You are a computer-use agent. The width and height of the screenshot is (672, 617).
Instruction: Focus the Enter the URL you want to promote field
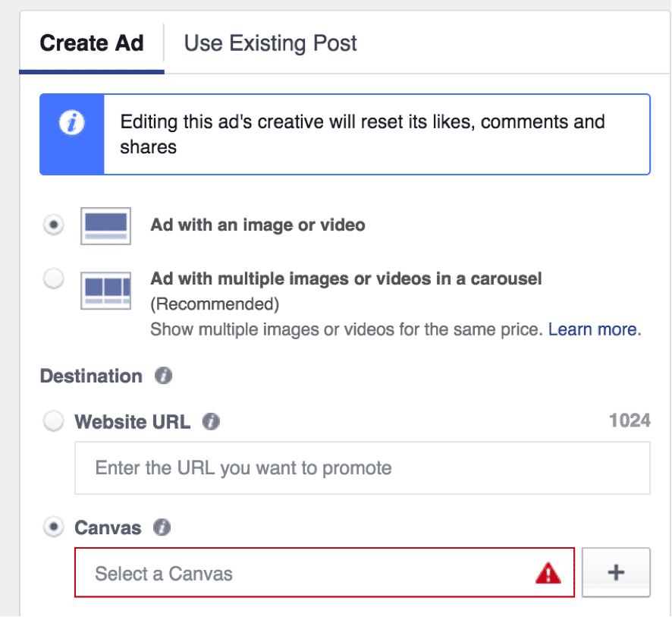(x=363, y=467)
